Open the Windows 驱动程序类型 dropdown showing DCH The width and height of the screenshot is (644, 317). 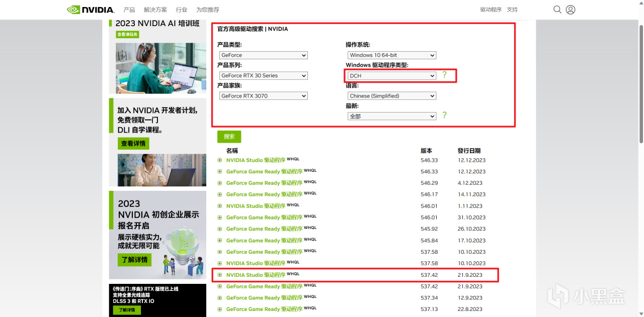tap(392, 75)
